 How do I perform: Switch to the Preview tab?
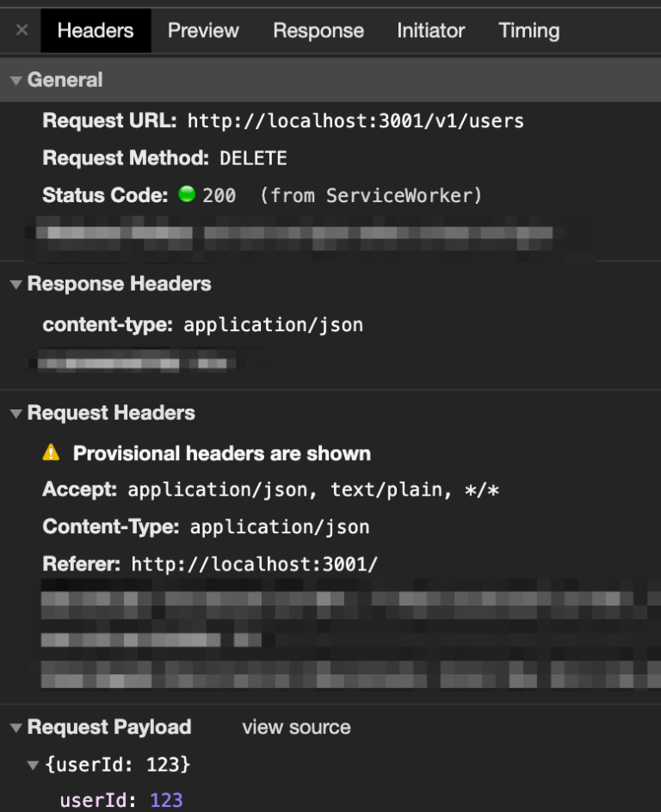(203, 30)
